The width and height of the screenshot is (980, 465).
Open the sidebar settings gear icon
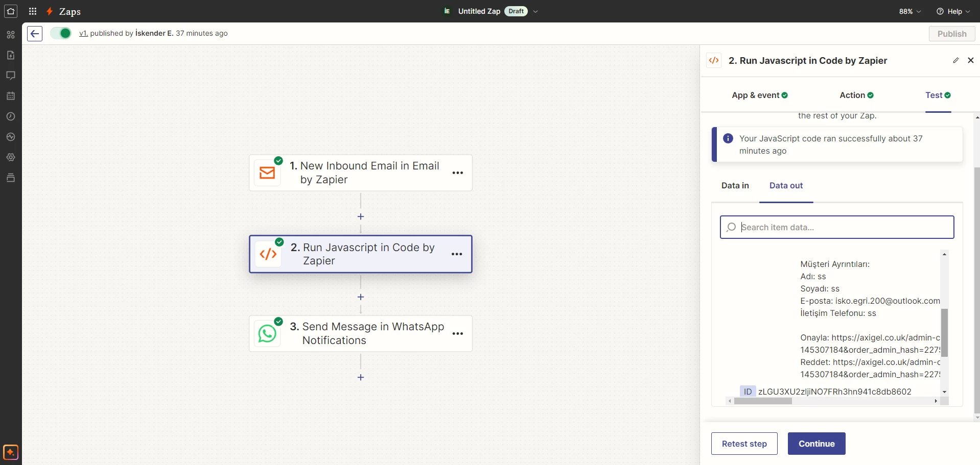point(11,157)
